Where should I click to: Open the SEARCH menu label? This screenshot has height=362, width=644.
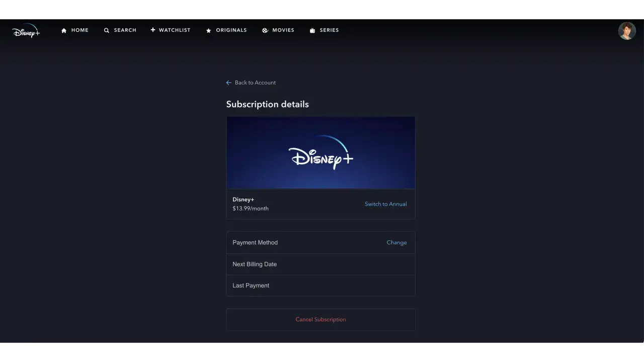point(125,30)
